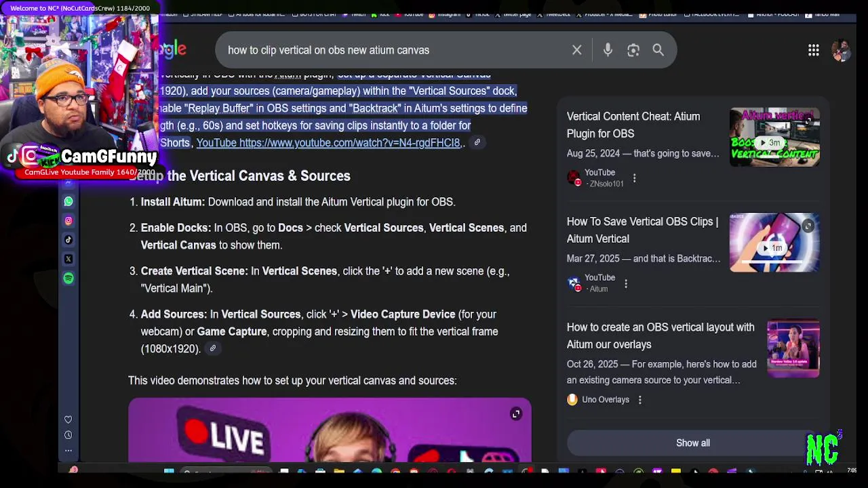Open search by image camera icon
Viewport: 868px width, 488px height.
[633, 50]
